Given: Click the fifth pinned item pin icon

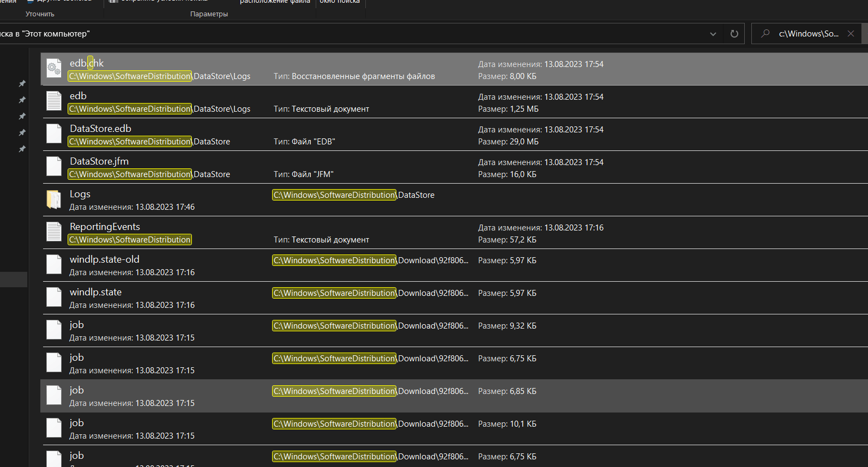Looking at the screenshot, I should pyautogui.click(x=22, y=149).
